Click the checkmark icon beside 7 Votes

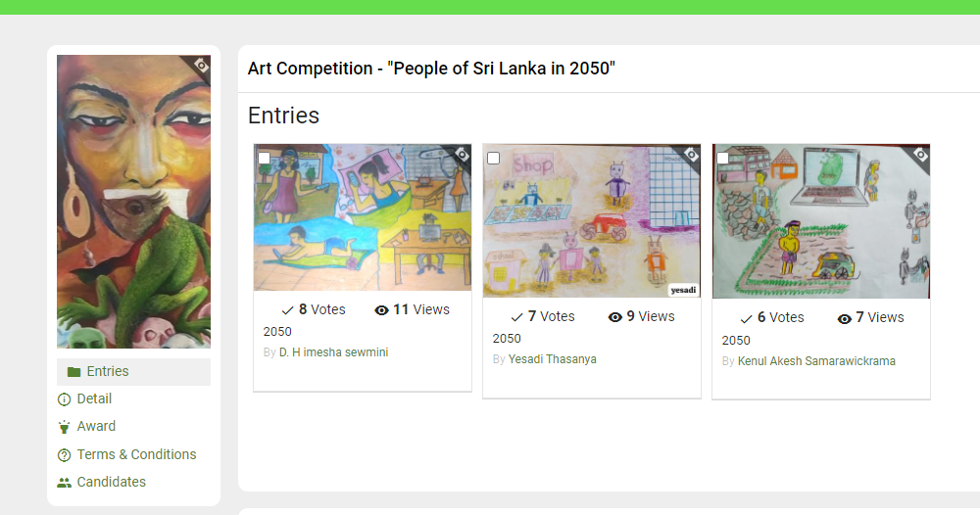pos(516,317)
